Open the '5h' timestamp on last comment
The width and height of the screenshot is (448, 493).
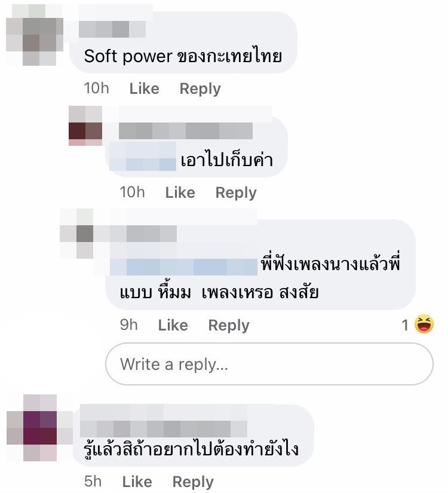click(93, 482)
